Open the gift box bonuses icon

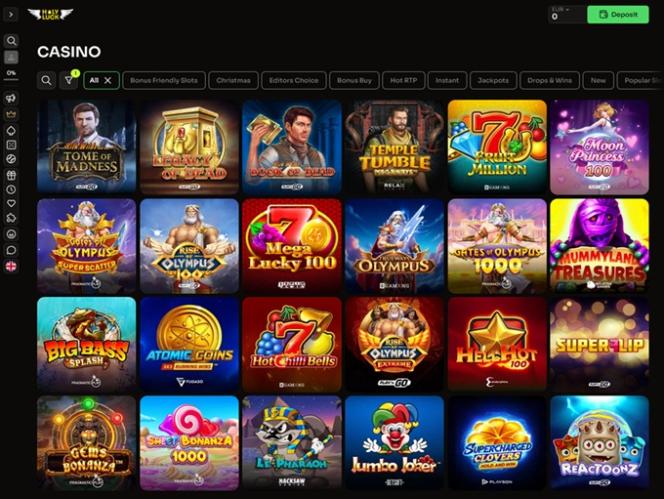tap(11, 175)
